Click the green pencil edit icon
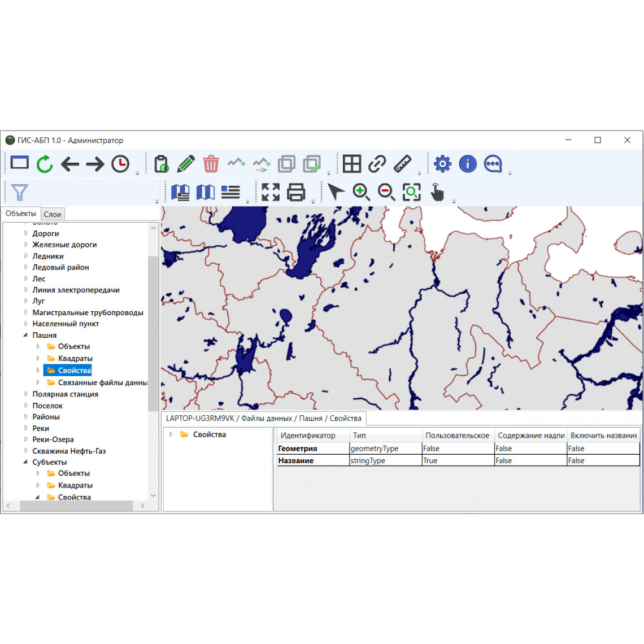 coord(186,164)
